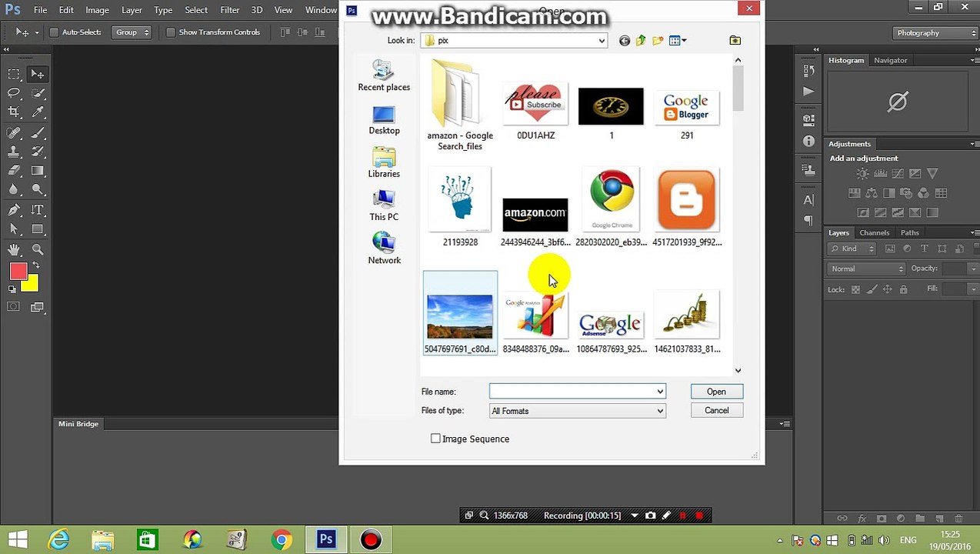Select the Zoom tool in the tools panel
This screenshot has width=980, height=554.
(38, 249)
